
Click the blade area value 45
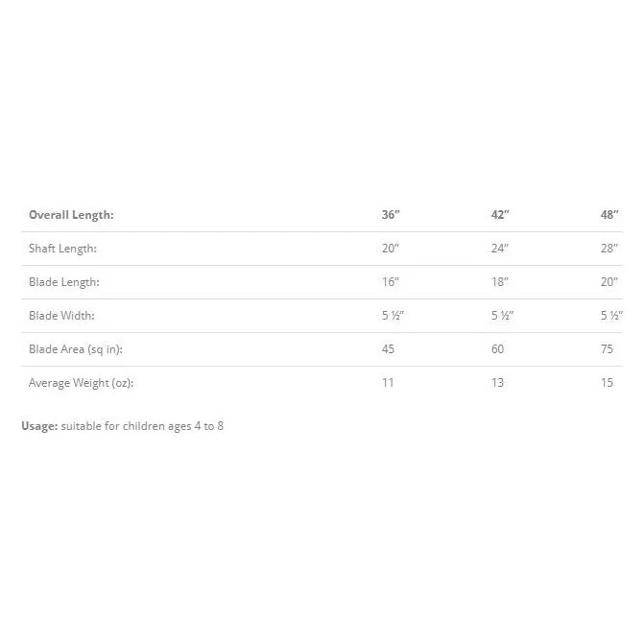pyautogui.click(x=388, y=349)
